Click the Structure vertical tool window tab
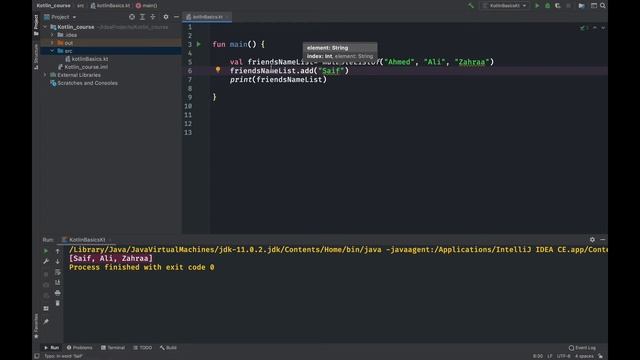 point(36,57)
